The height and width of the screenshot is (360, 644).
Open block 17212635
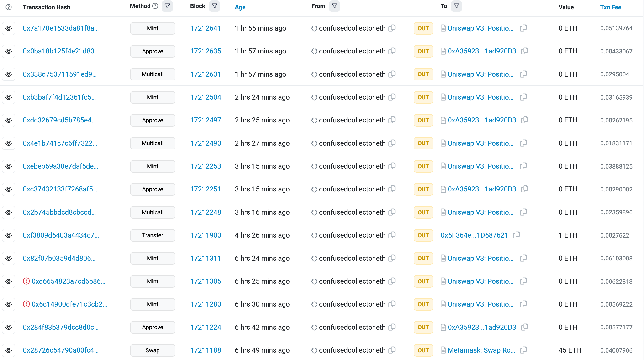click(206, 51)
